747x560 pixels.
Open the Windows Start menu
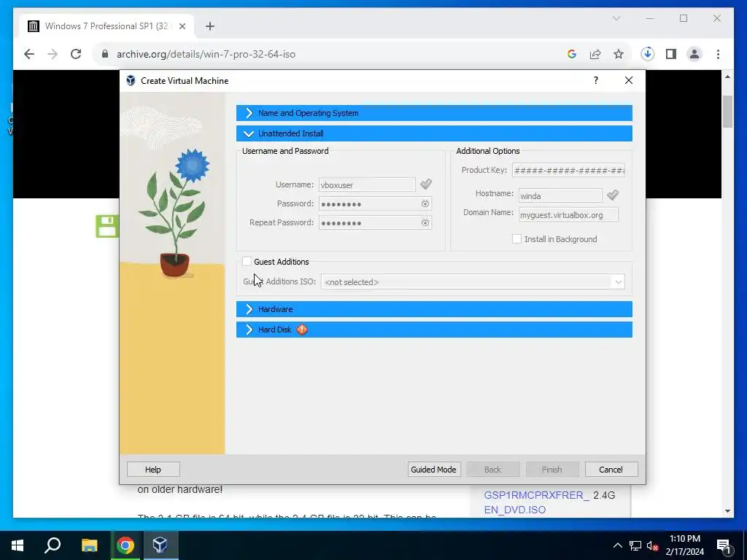(18, 545)
